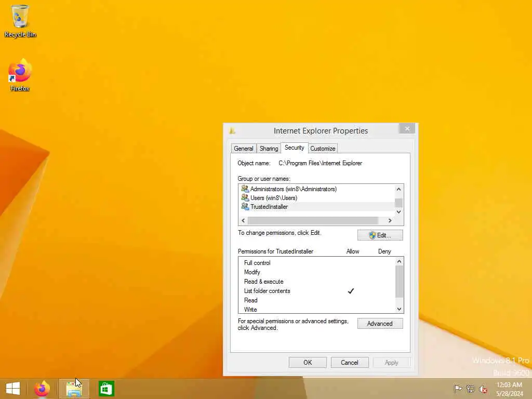Click the Modify permission row
The height and width of the screenshot is (399, 532).
316,272
